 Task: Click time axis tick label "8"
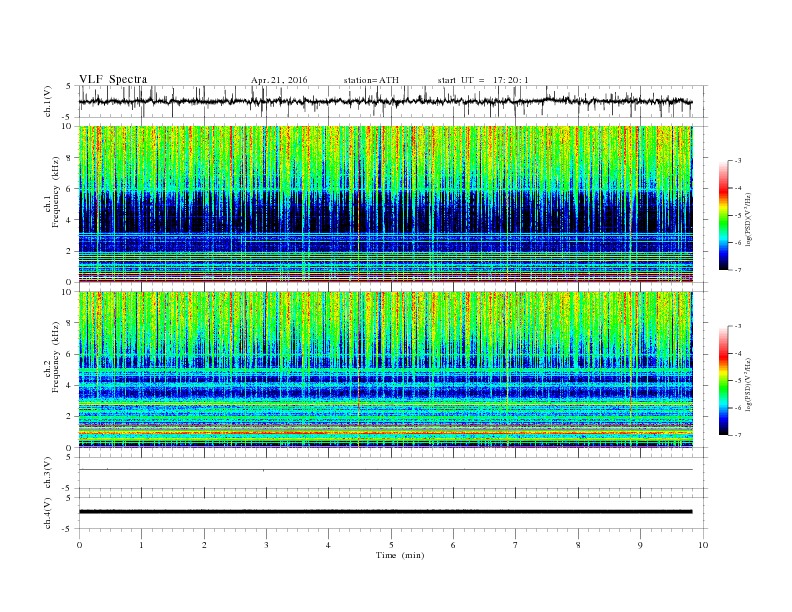tap(578, 545)
